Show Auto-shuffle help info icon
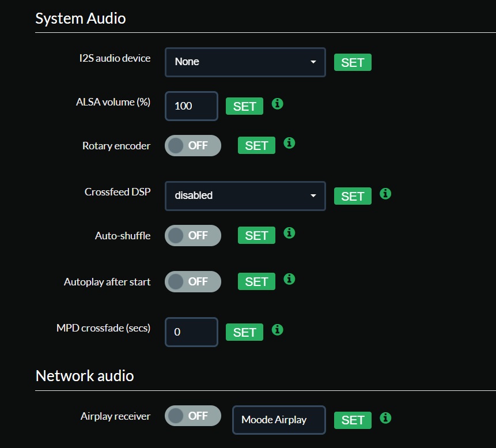 [289, 233]
